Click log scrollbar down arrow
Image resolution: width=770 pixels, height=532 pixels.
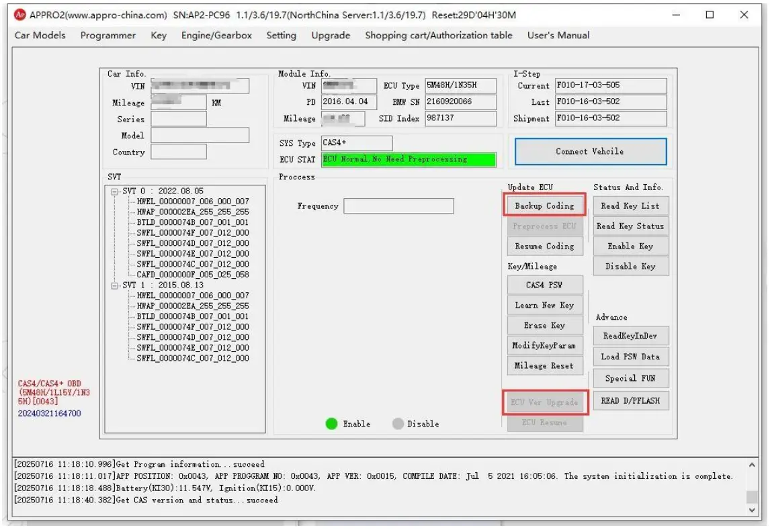(752, 510)
